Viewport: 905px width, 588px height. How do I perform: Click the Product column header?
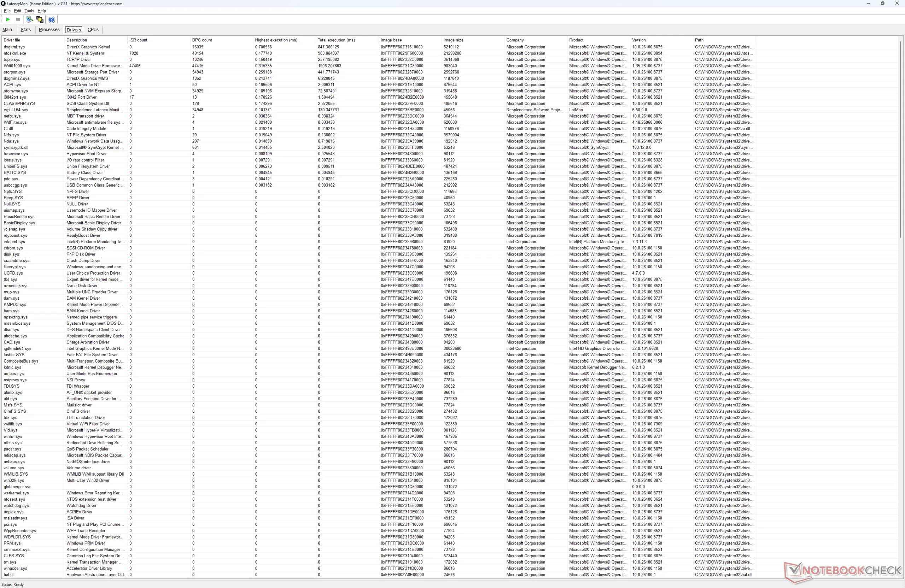coord(599,40)
